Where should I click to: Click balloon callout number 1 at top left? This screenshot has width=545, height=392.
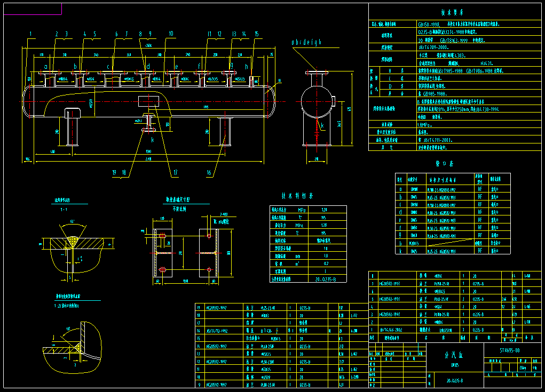point(30,33)
